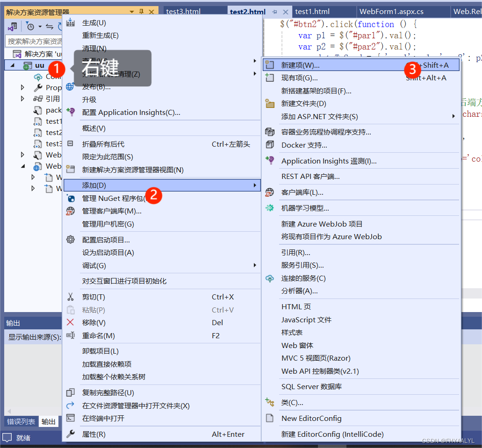Click the New Item (新建项) icon
Viewport: 482px width, 448px height.
pos(270,65)
